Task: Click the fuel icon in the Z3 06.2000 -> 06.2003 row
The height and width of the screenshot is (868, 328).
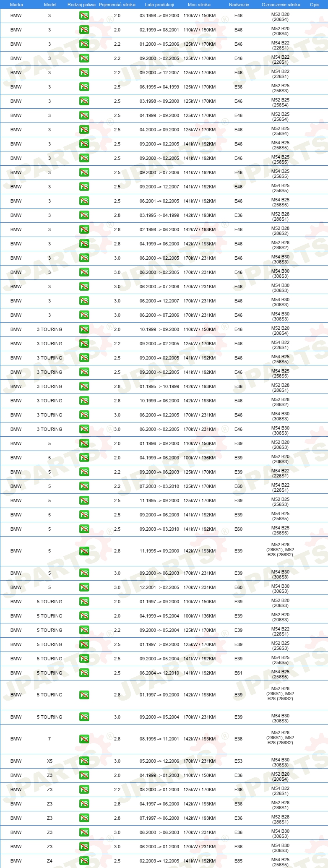Action: (x=84, y=832)
